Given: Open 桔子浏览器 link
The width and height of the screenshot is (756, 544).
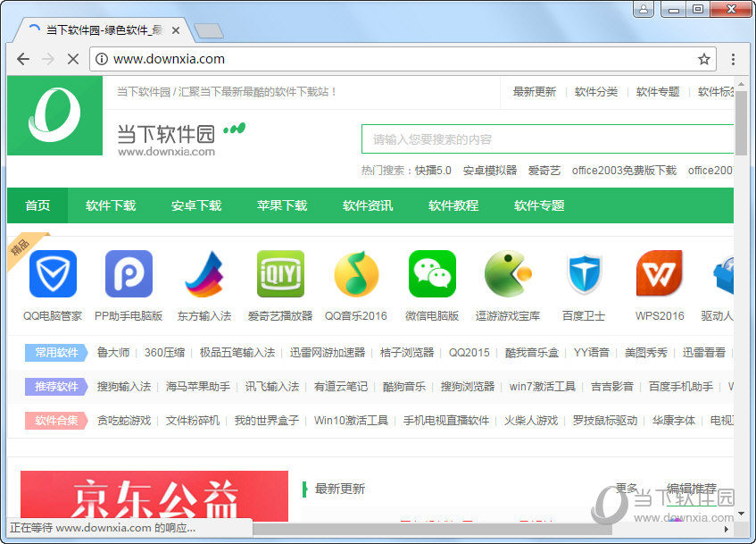Looking at the screenshot, I should click(x=407, y=353).
